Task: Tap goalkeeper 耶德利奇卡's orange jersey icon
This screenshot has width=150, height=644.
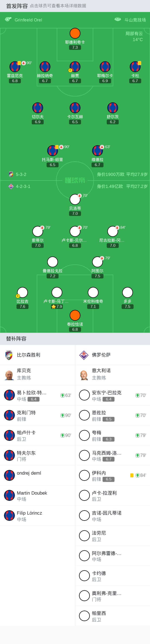Action: click(75, 33)
